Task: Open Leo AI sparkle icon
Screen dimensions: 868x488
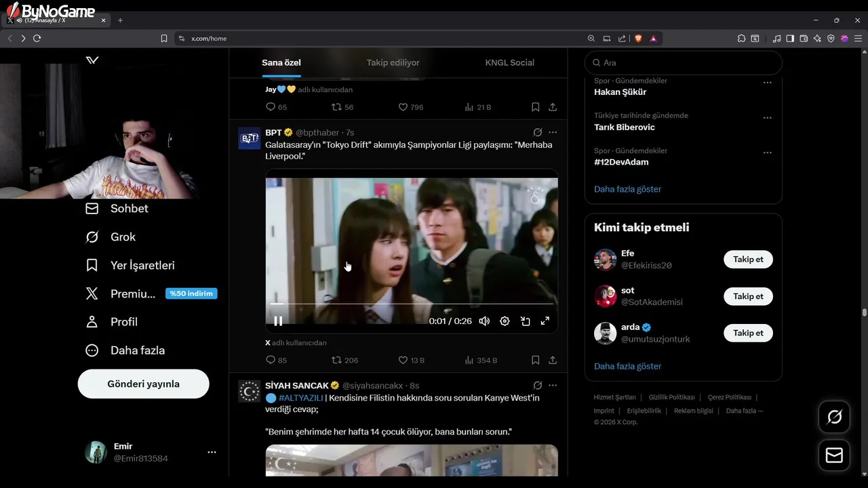Action: 817,39
